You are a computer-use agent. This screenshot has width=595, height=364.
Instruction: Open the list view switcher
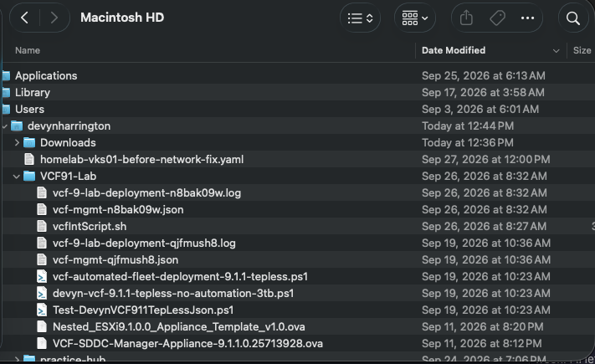pos(360,18)
